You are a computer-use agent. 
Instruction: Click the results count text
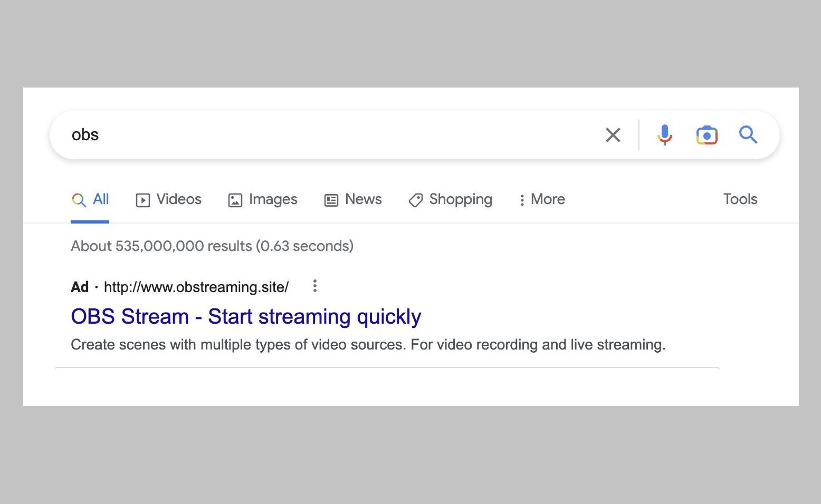point(212,246)
